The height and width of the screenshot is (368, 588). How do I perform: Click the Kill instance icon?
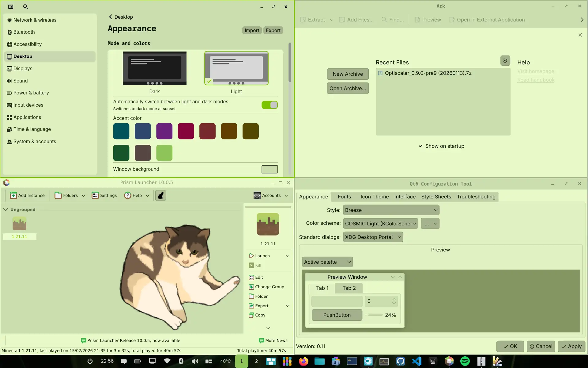pyautogui.click(x=251, y=265)
